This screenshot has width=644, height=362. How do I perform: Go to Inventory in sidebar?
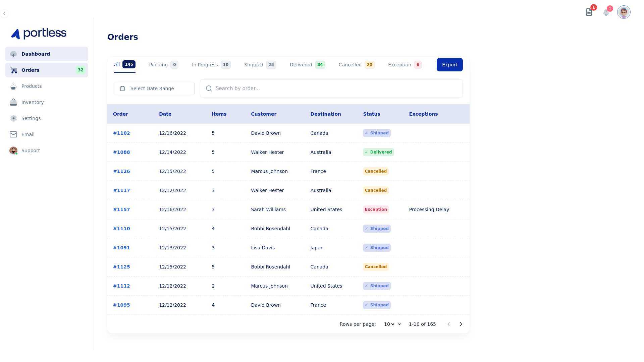[33, 102]
